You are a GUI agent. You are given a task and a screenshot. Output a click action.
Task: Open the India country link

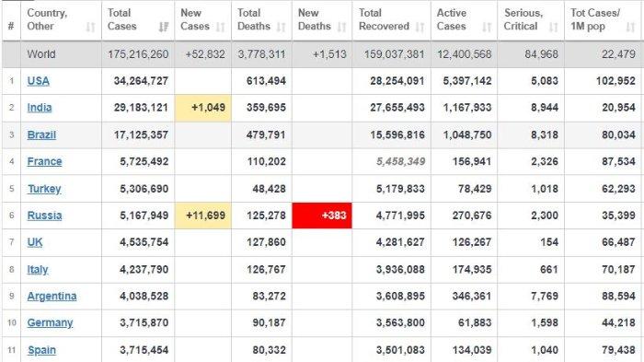coord(40,108)
